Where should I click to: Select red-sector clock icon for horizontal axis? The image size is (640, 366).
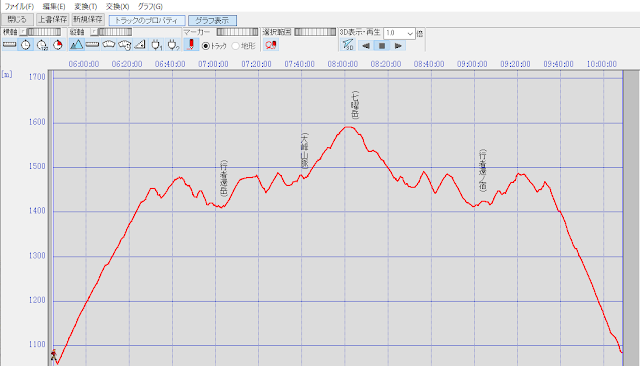(x=58, y=44)
